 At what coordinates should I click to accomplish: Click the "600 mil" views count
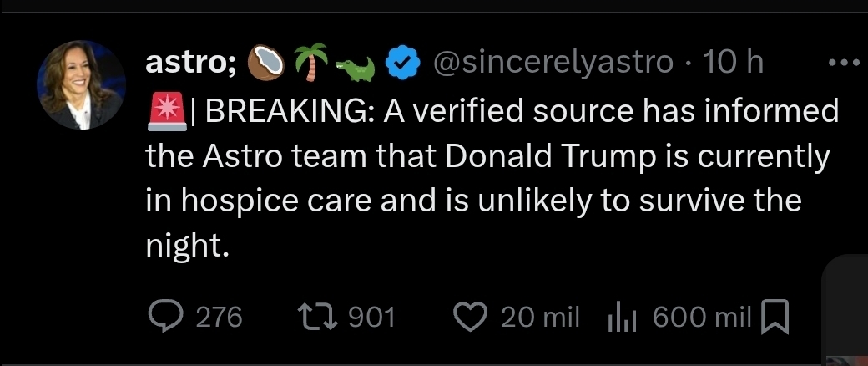coord(703,317)
